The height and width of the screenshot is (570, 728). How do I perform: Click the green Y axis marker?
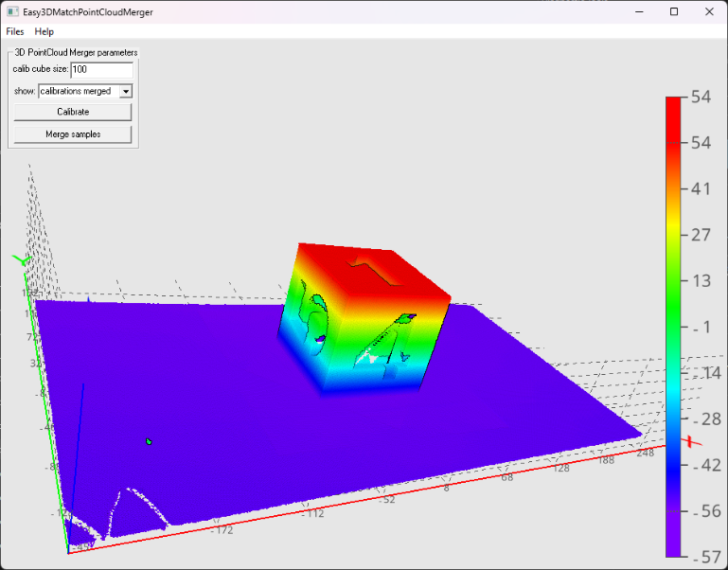[22, 259]
